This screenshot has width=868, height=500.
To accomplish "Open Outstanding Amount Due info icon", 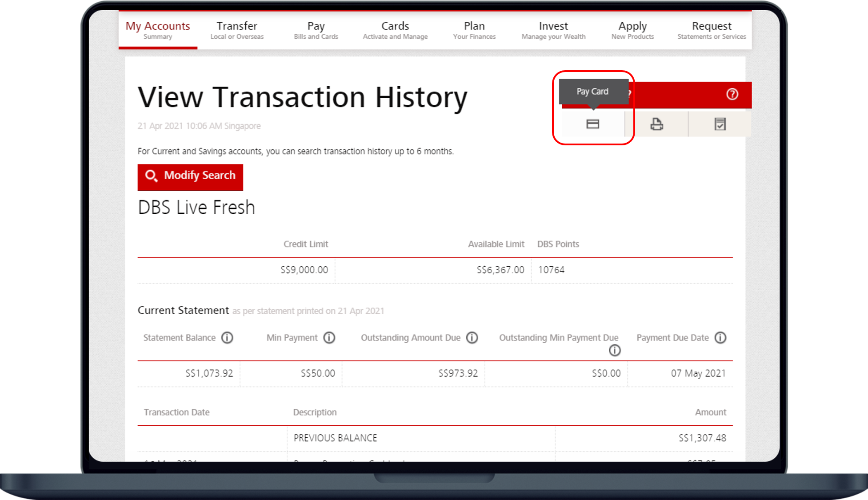I will (472, 338).
